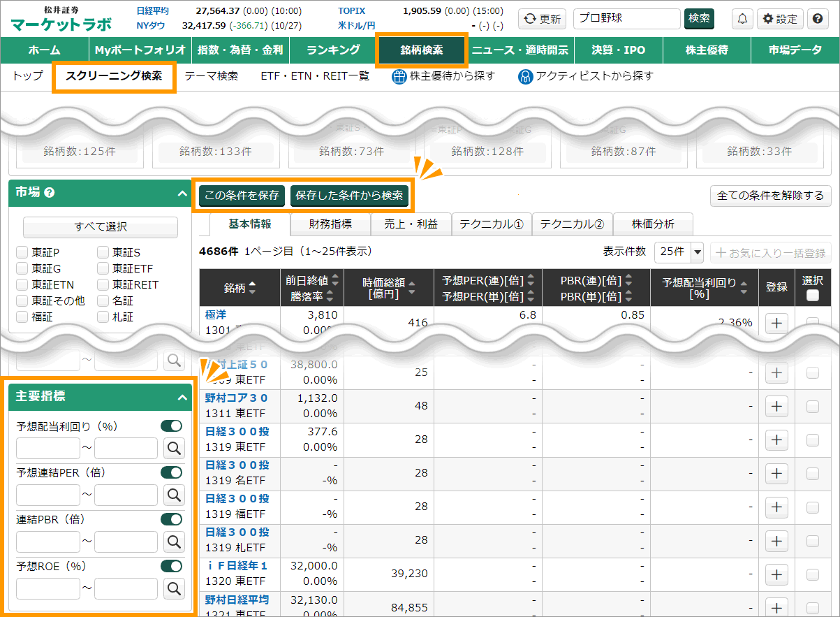Click the すべて選択 button
This screenshot has height=617, width=840.
pos(101,227)
